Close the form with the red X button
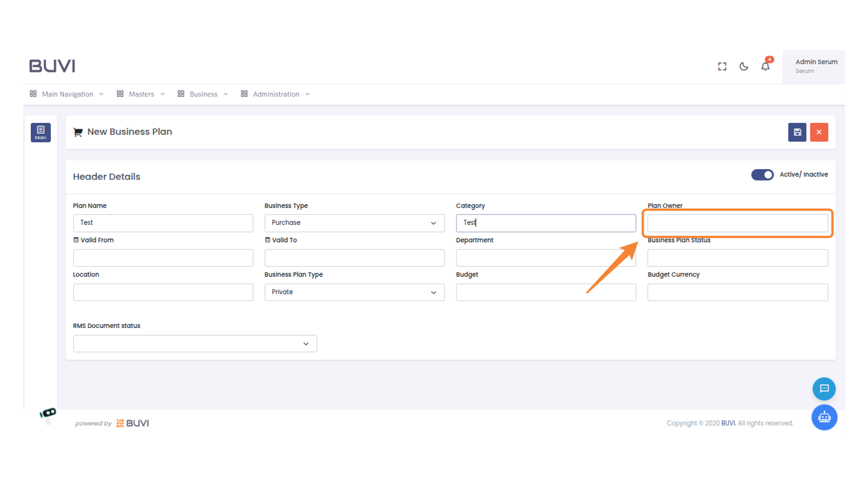This screenshot has height=488, width=868. (x=819, y=132)
